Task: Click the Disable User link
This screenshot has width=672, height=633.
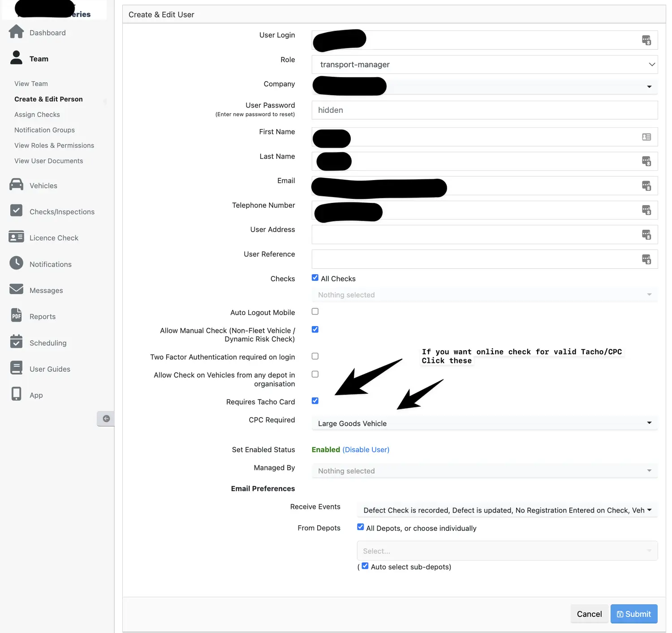Action: [x=366, y=449]
